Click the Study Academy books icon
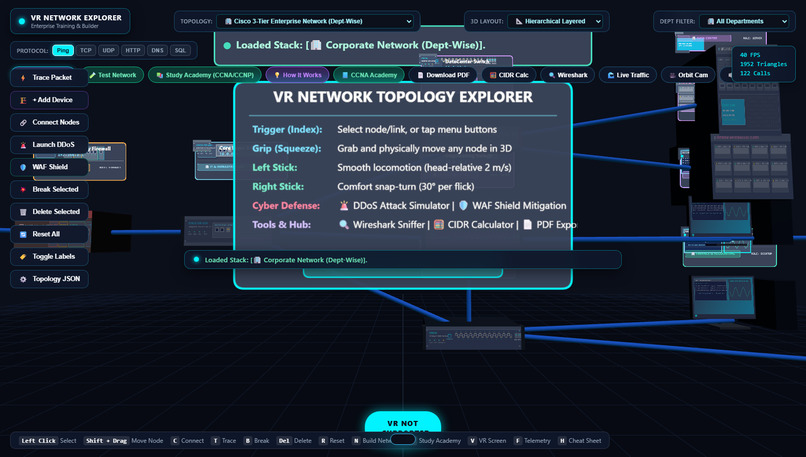Image resolution: width=806 pixels, height=457 pixels. pyautogui.click(x=160, y=75)
